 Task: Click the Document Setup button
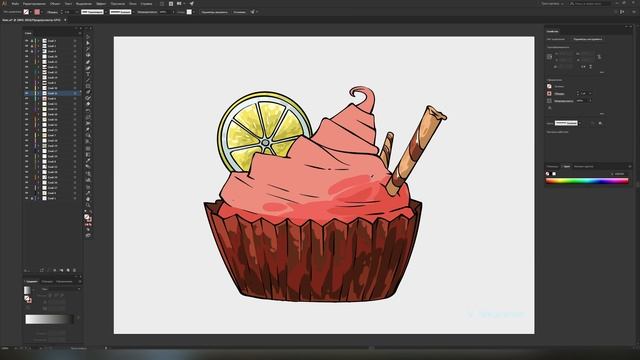tap(214, 12)
